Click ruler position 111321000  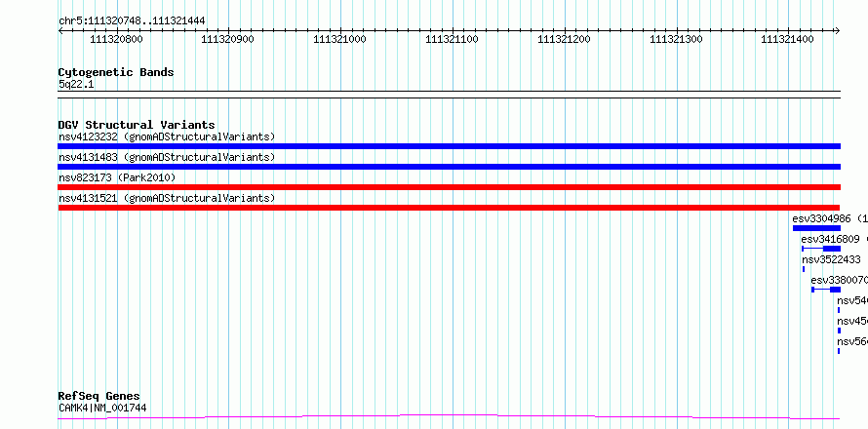(x=340, y=39)
